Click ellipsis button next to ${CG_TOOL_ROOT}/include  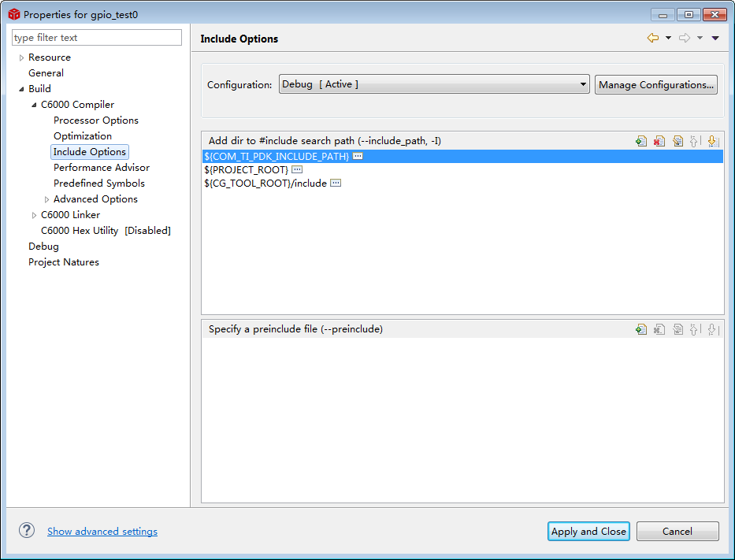pos(336,183)
